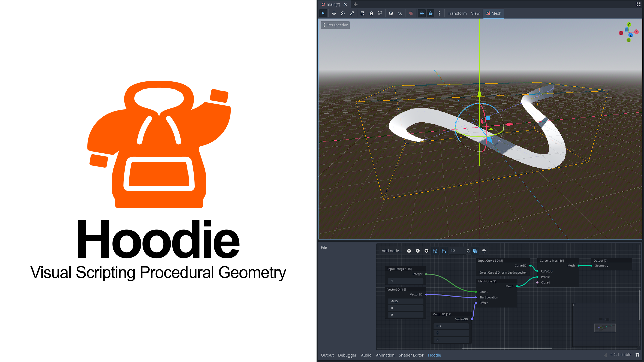Click the Add node... button

coord(392,251)
